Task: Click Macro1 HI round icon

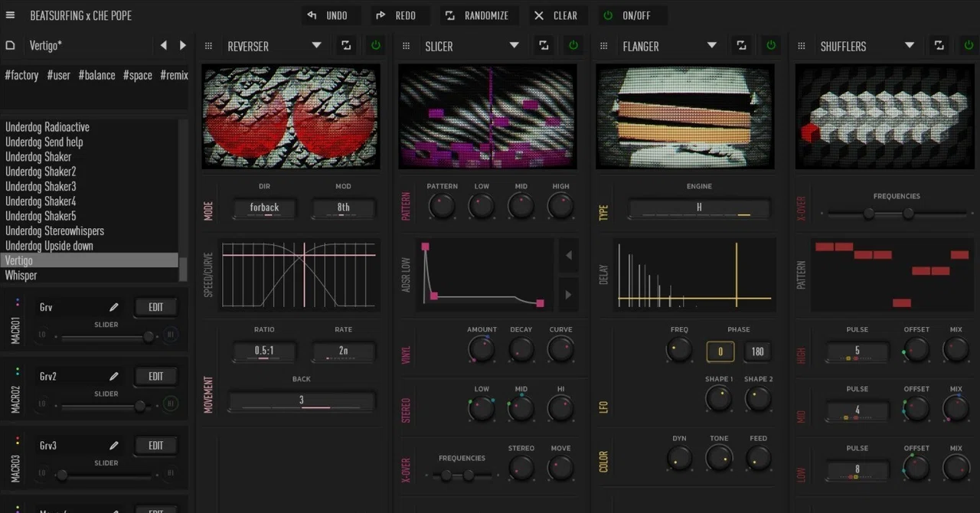Action: pos(171,335)
